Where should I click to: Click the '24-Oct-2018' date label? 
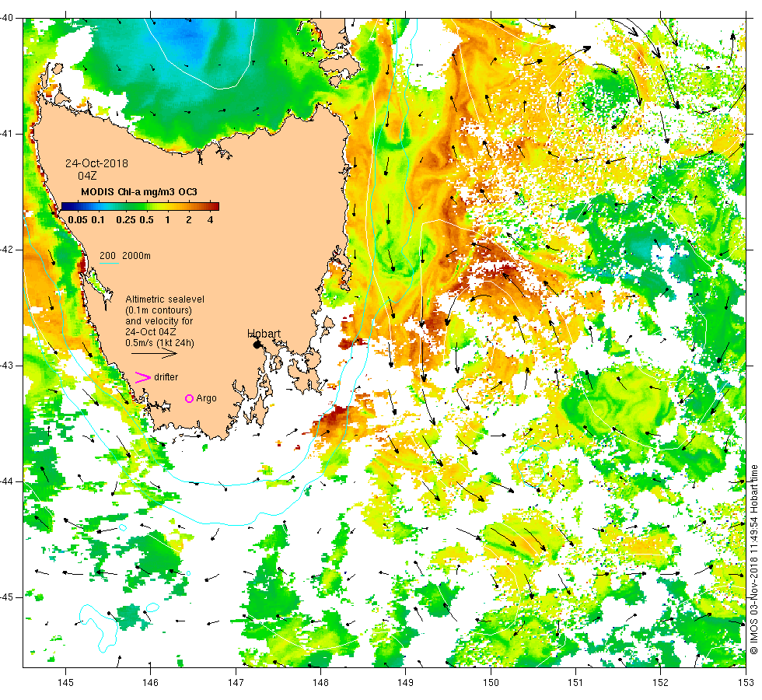[x=96, y=163]
